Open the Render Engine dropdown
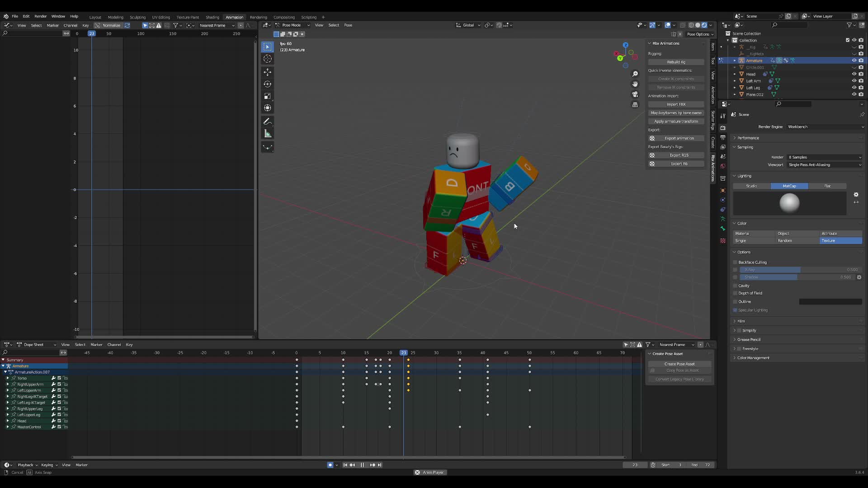The height and width of the screenshot is (488, 868). 826,127
